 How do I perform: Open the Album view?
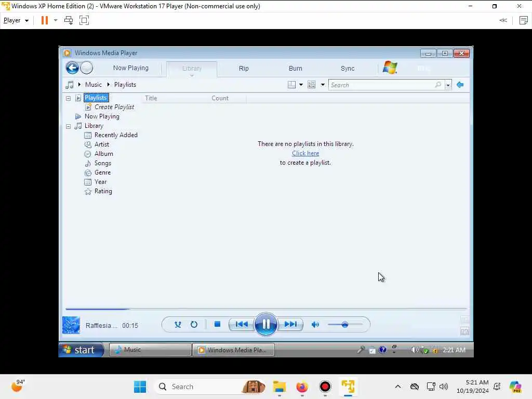coord(103,154)
